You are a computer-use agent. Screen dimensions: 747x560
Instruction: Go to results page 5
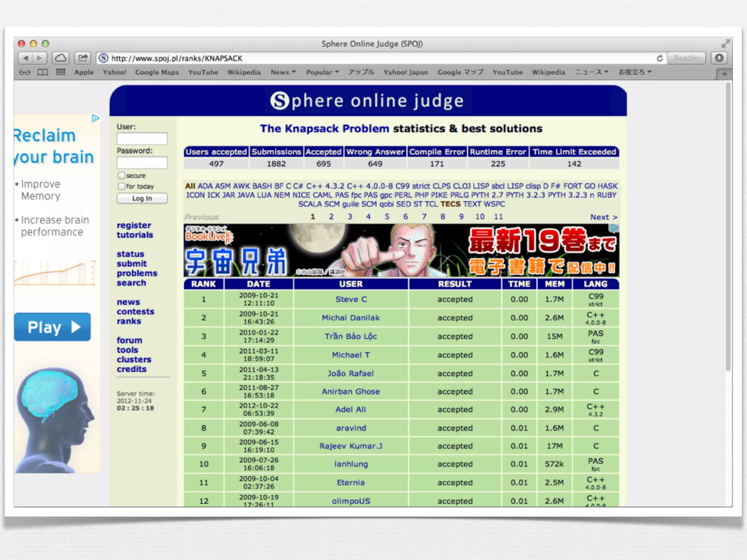point(387,217)
